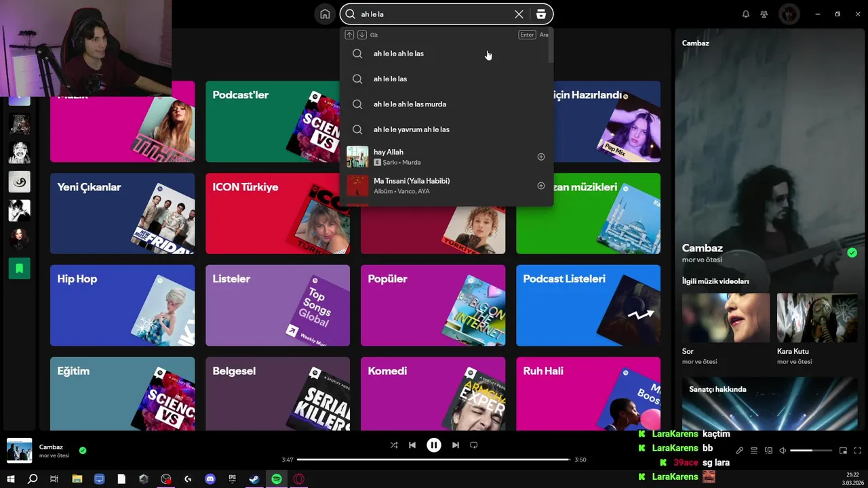Viewport: 868px width, 488px height.
Task: Mute the volume speaker icon
Action: (783, 451)
